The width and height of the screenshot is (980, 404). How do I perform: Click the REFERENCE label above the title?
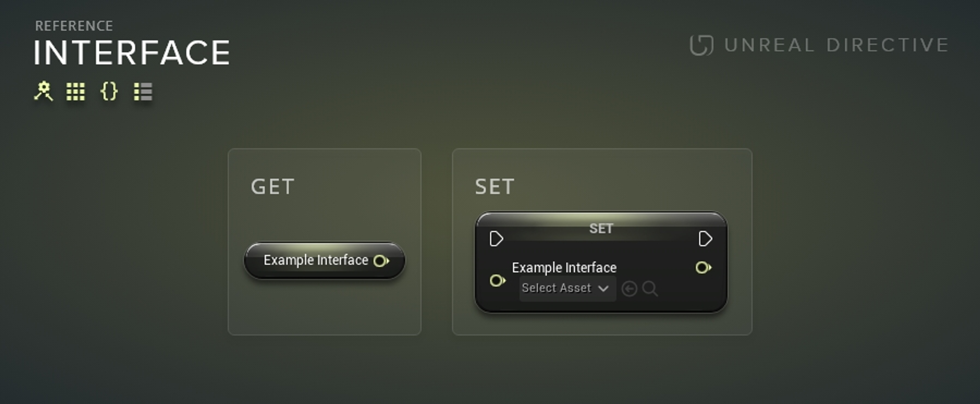tap(74, 26)
